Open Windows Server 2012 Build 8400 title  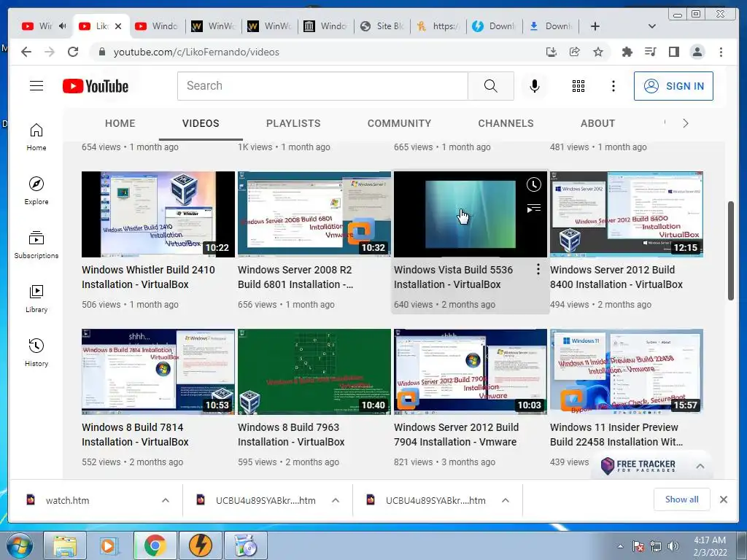[616, 276]
